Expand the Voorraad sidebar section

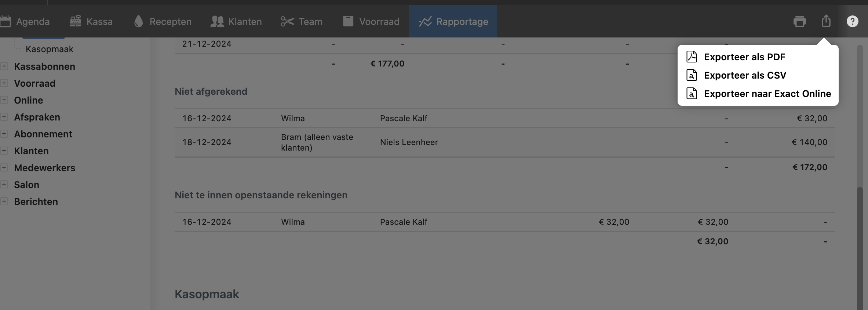point(4,83)
